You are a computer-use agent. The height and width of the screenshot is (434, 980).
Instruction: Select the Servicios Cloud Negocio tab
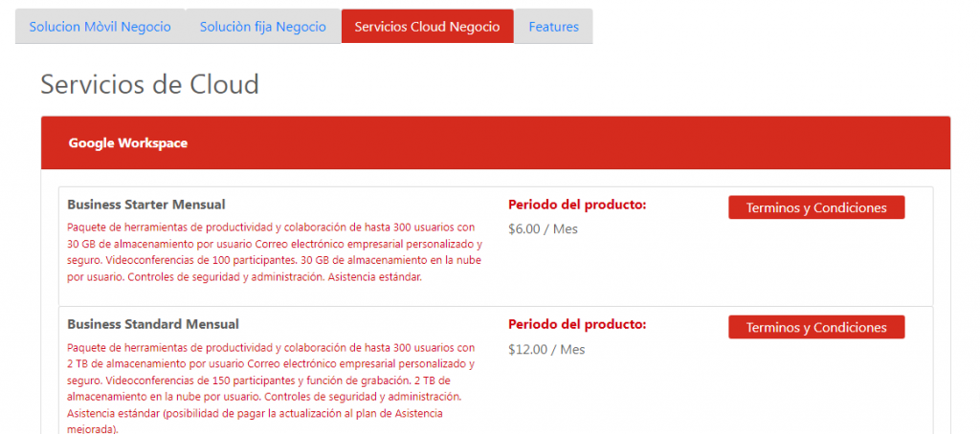click(428, 27)
